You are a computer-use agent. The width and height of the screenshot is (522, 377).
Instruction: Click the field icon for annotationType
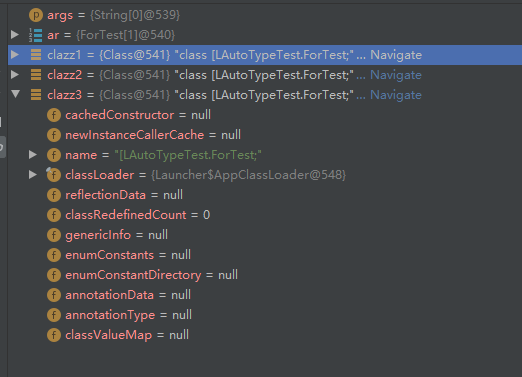[54, 315]
